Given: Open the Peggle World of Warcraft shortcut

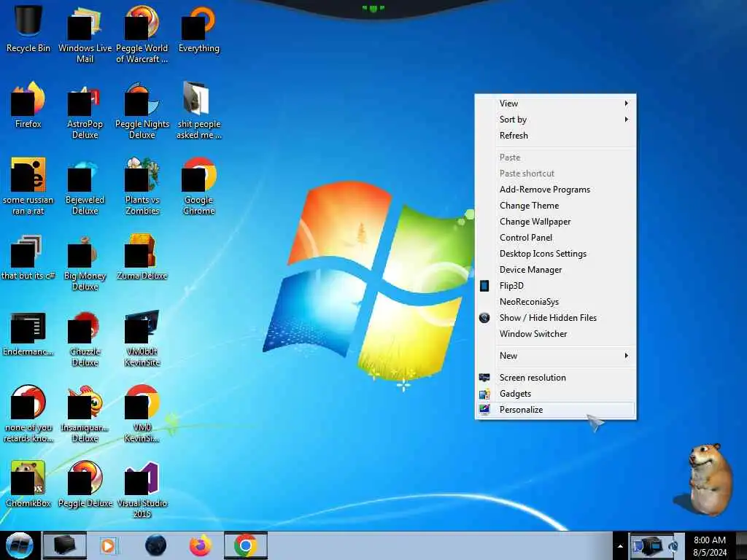Looking at the screenshot, I should click(142, 34).
